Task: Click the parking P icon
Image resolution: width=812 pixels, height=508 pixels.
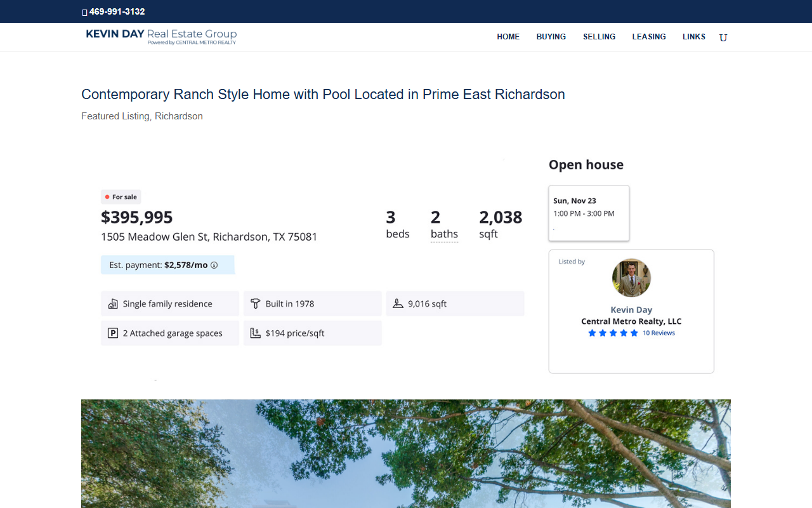Action: pyautogui.click(x=113, y=333)
